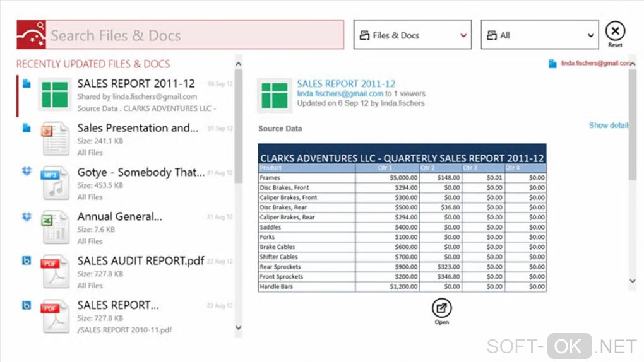Click the preview pane spreadsheet icon
Image resolution: width=644 pixels, height=362 pixels.
coord(275,96)
